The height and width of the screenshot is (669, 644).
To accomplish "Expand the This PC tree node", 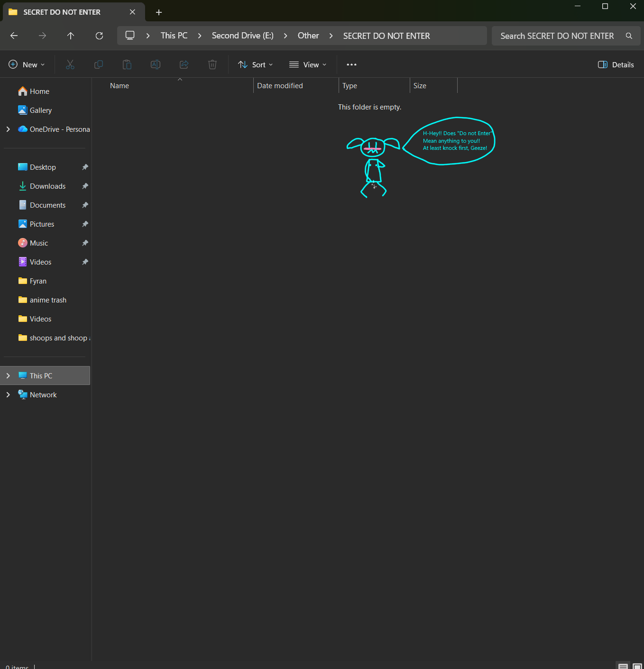I will tap(8, 376).
